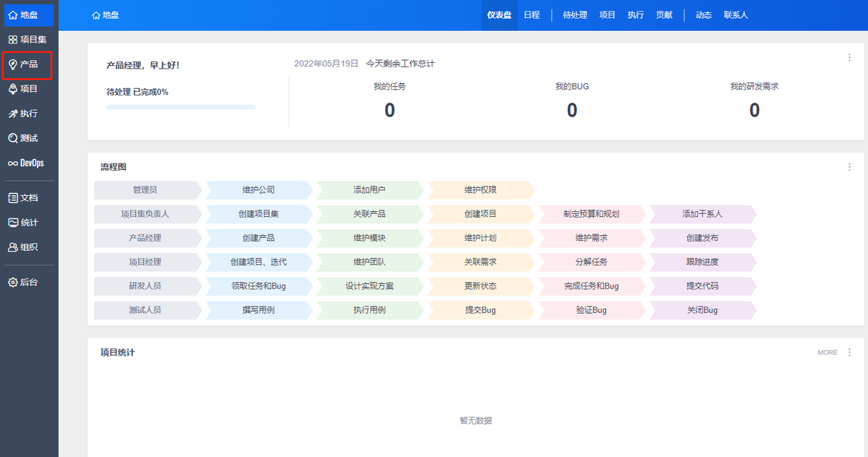Click 关联需求 flow step
The height and width of the screenshot is (457, 868).
(480, 262)
